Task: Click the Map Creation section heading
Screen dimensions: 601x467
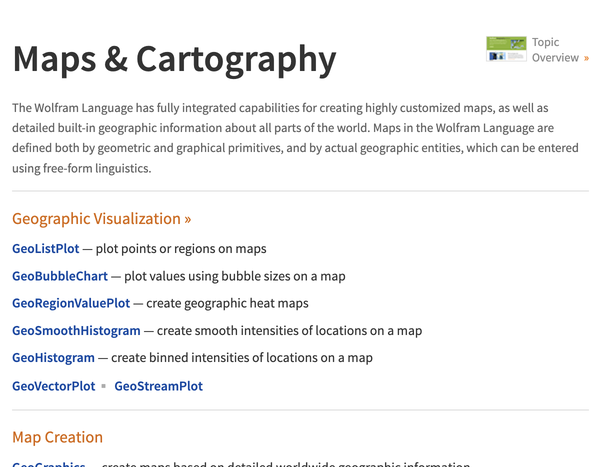Action: coord(57,437)
